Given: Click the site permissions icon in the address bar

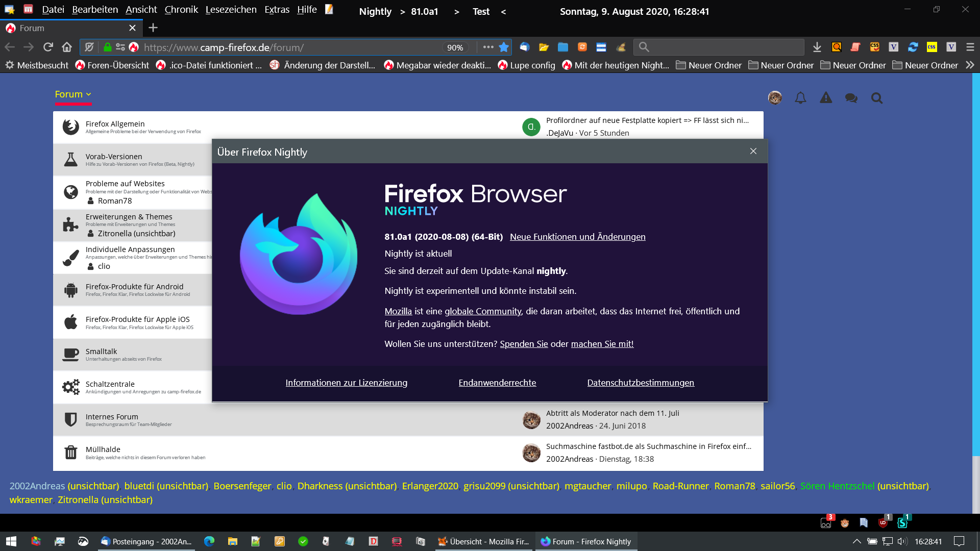Looking at the screenshot, I should point(120,47).
